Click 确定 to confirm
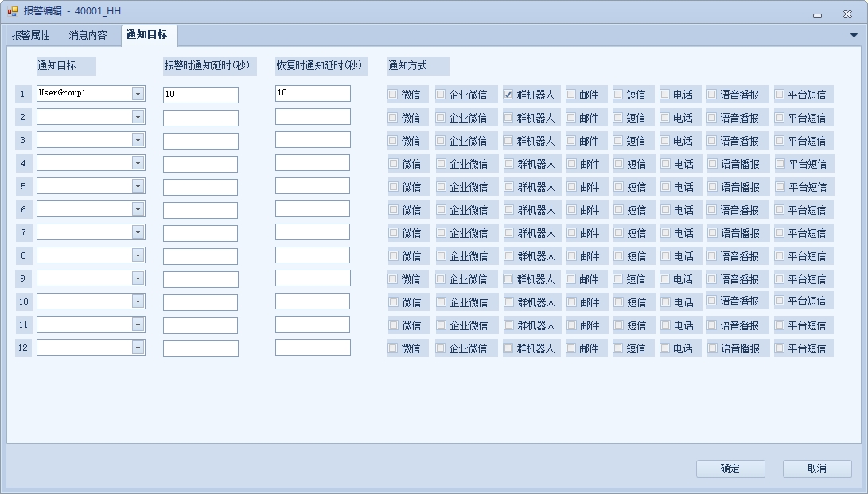Viewport: 868px width, 494px height. pyautogui.click(x=730, y=468)
